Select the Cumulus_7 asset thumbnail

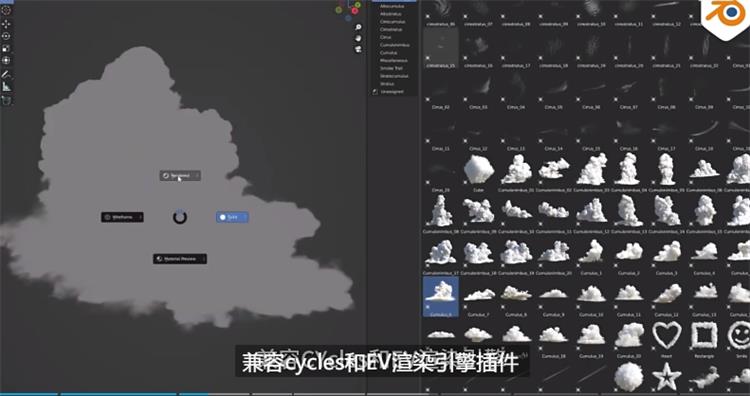(x=479, y=297)
